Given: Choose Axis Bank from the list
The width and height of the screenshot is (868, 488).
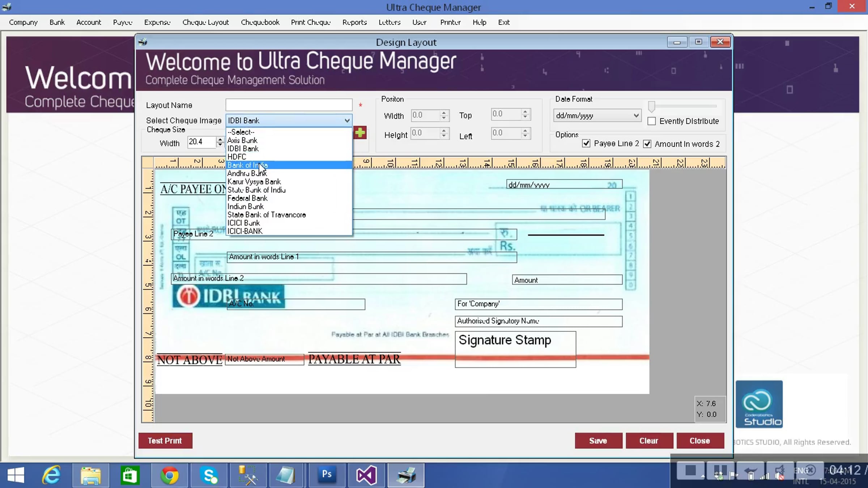Looking at the screenshot, I should coord(289,140).
